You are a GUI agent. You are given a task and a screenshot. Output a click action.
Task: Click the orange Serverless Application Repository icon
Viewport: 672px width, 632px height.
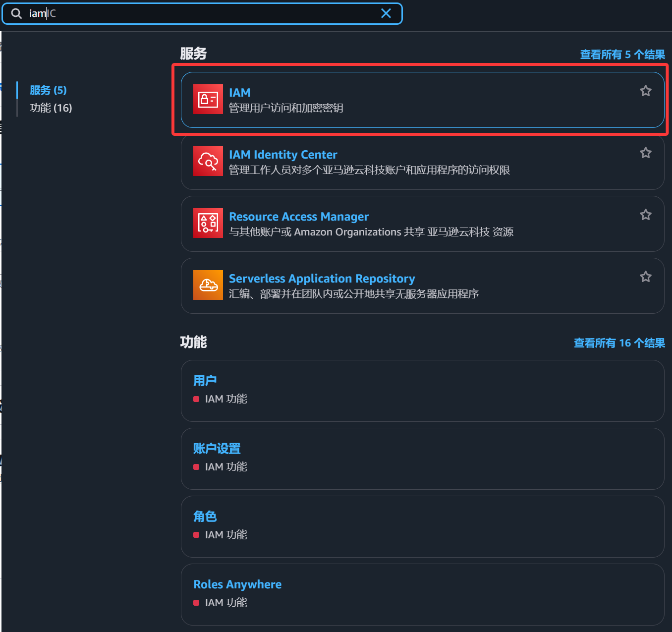click(x=208, y=286)
